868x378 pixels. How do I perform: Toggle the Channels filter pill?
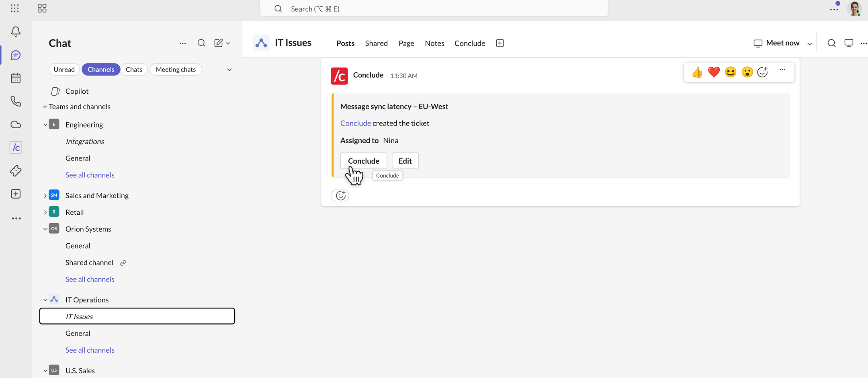tap(101, 69)
